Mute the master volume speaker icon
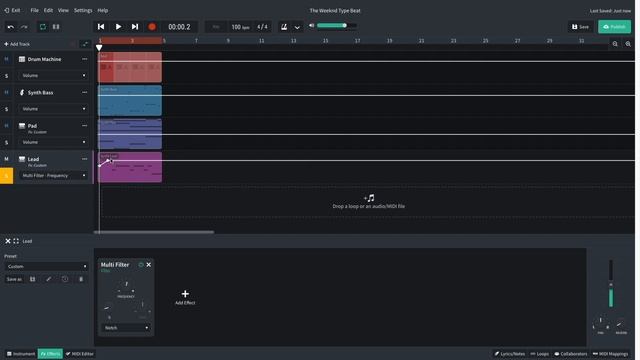Screen dimensions: 640x360 coord(311,26)
